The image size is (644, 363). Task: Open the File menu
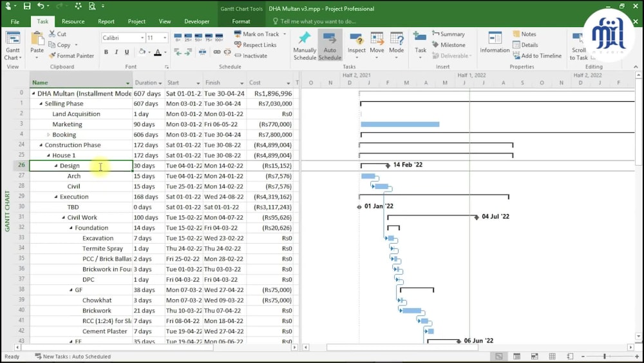point(15,21)
